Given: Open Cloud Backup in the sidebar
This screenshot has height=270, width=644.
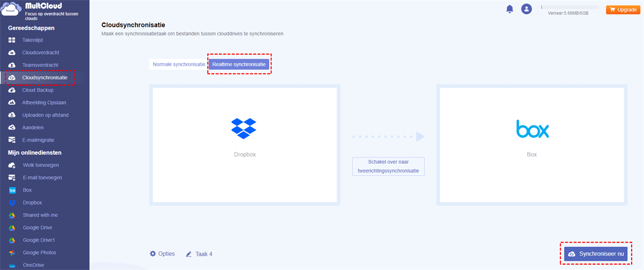Looking at the screenshot, I should (x=38, y=90).
